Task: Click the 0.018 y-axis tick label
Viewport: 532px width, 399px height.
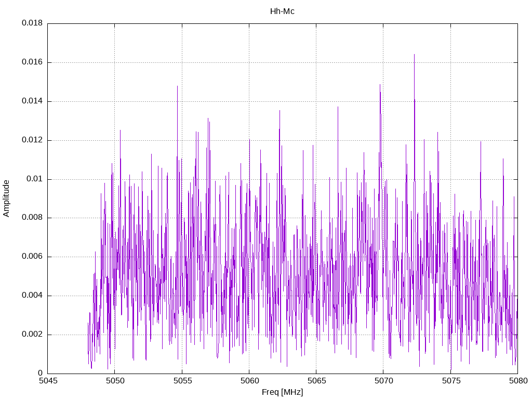Action: pos(32,23)
